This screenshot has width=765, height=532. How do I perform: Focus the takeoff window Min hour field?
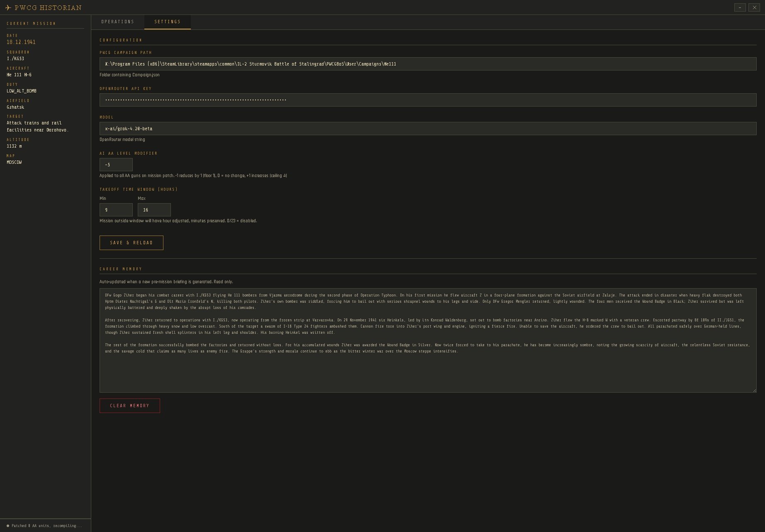(x=116, y=210)
